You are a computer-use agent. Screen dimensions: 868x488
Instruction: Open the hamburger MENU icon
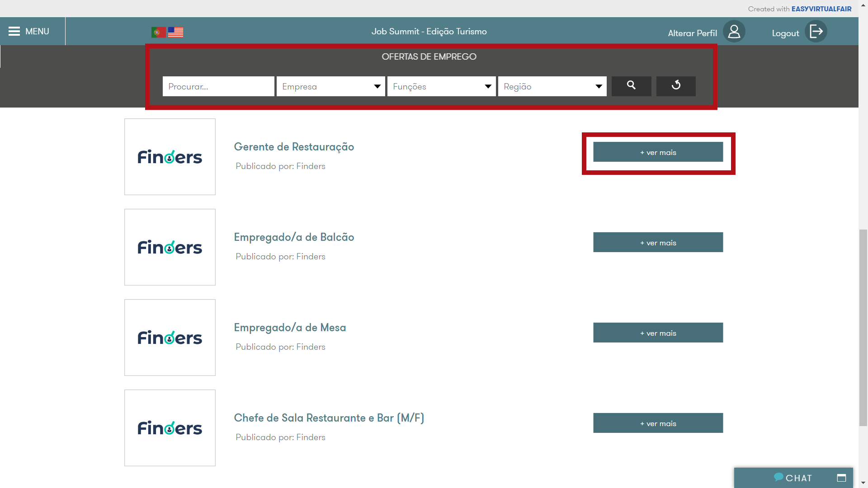(x=14, y=31)
